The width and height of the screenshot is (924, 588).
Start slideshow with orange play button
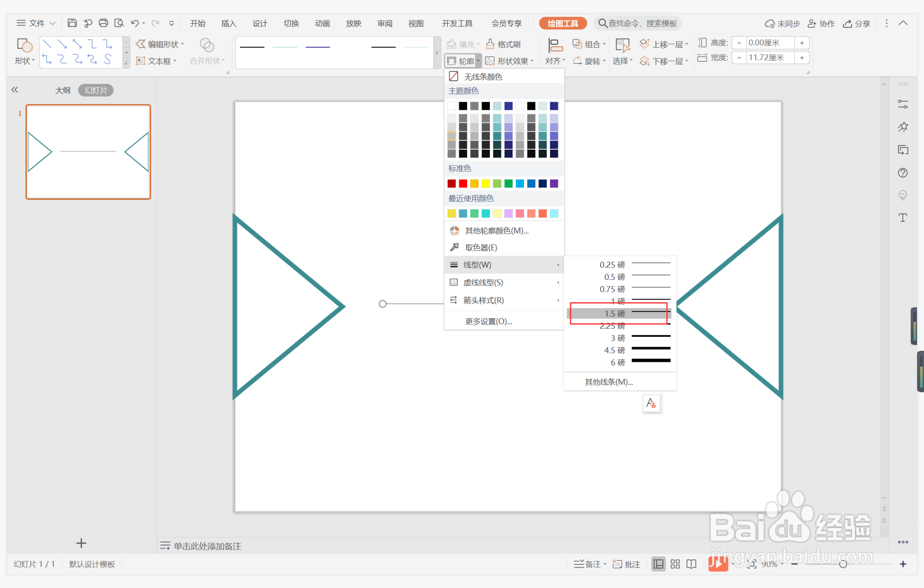coord(717,564)
